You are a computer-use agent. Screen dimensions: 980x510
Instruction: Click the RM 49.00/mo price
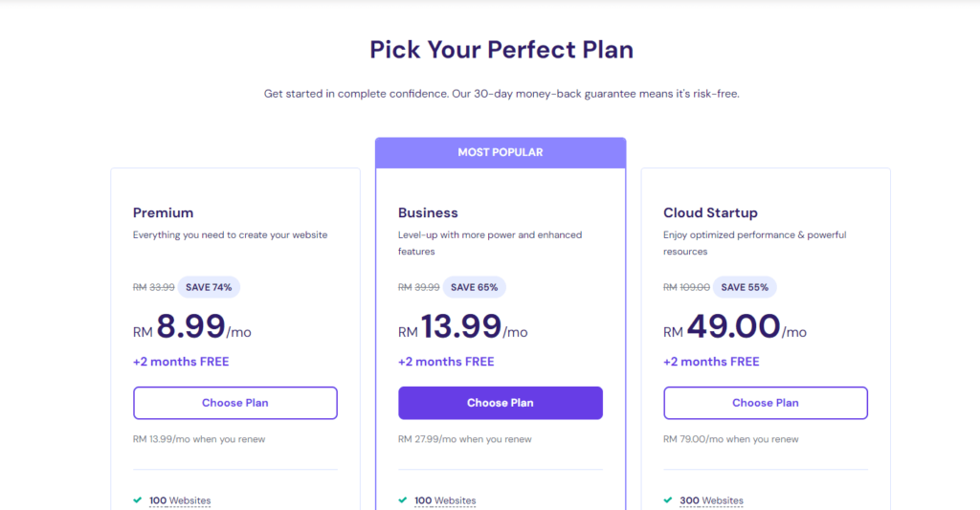point(735,328)
